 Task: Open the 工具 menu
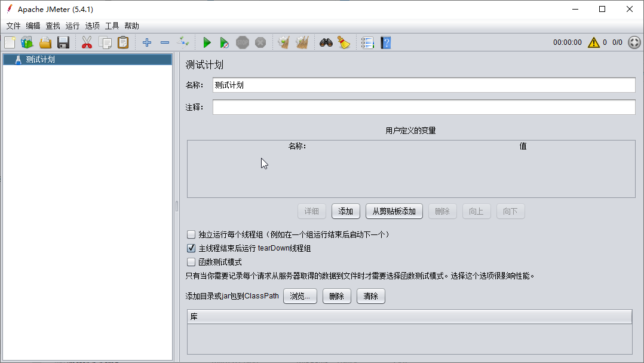(x=112, y=26)
